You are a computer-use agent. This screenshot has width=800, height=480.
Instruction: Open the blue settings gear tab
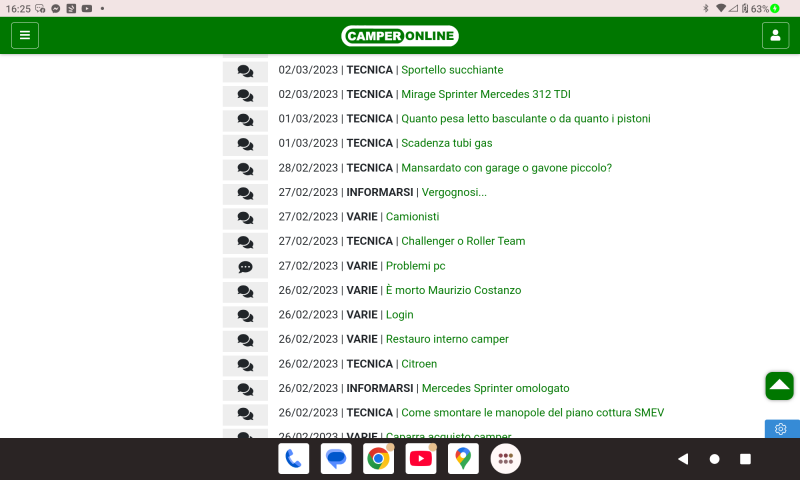pos(781,429)
